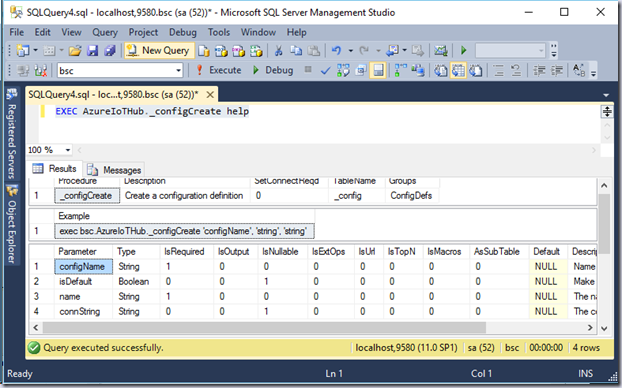Screen dimensions: 622x388
Task: Open the active documents list dropdown
Action: tap(606, 95)
